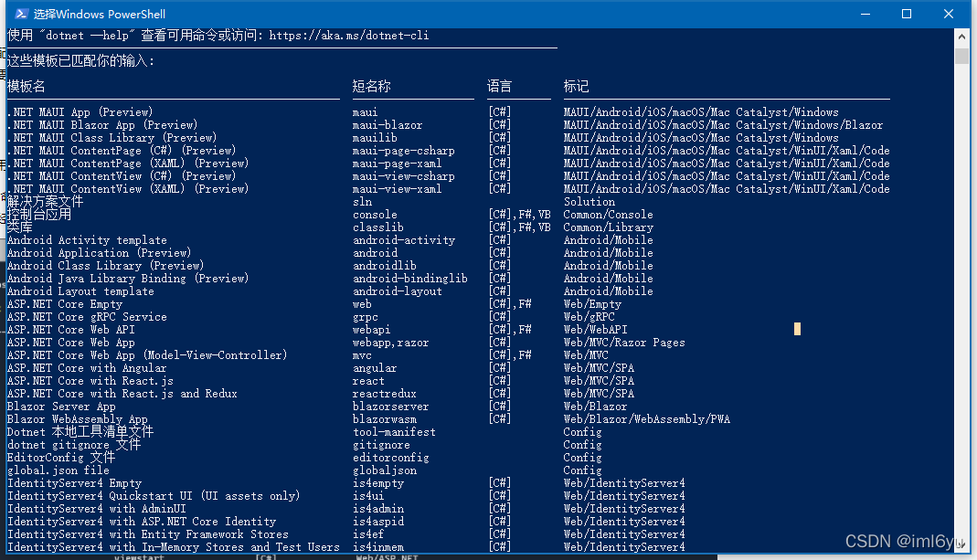This screenshot has height=560, width=977.
Task: Click 'ASP.NET Core with Angular' template name
Action: pos(87,368)
